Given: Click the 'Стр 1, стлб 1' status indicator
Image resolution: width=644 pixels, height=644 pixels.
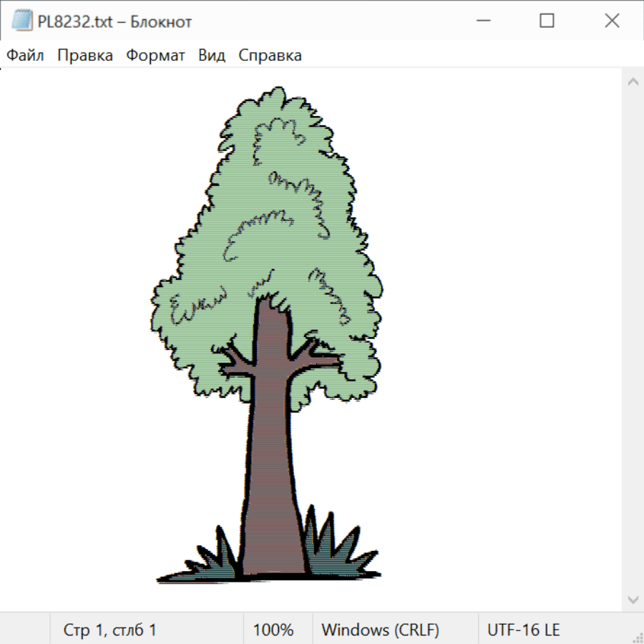Looking at the screenshot, I should tap(110, 630).
